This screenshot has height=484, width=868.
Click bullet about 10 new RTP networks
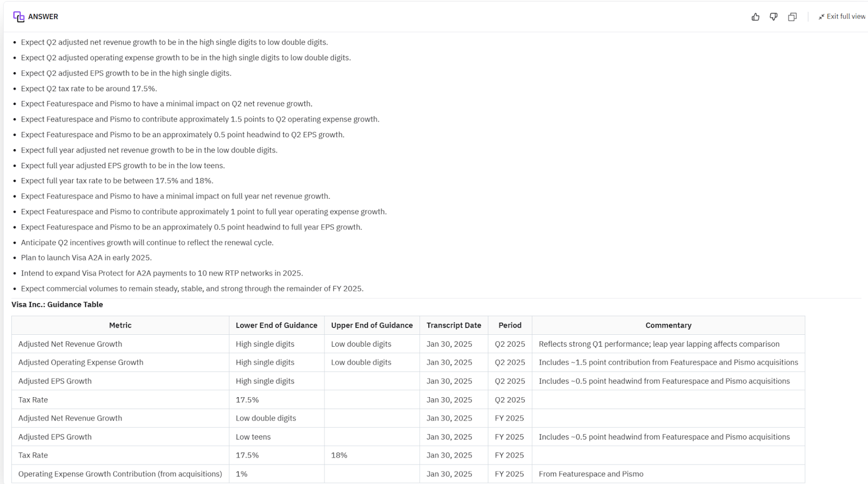point(162,273)
